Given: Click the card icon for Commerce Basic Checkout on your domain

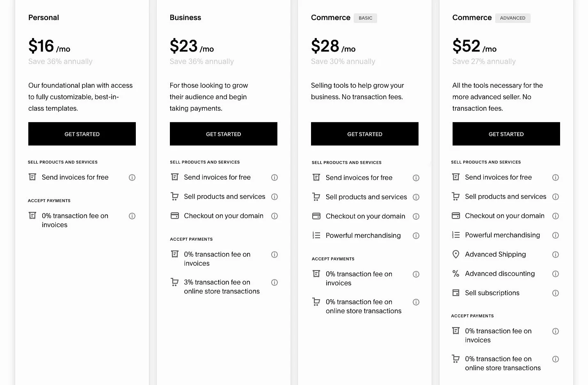Looking at the screenshot, I should (x=316, y=216).
